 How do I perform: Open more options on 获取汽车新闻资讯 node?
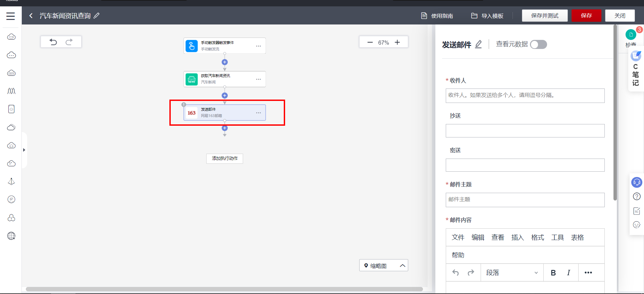[259, 79]
